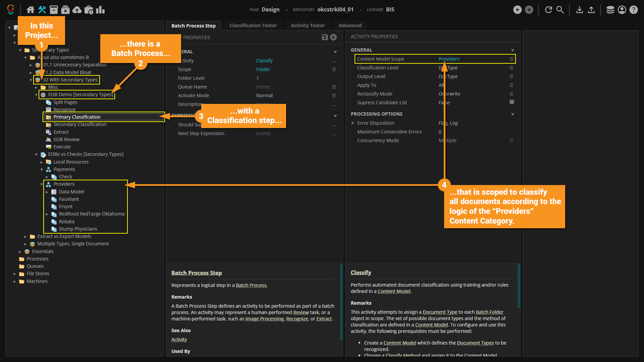
Task: Open the repository database icon
Action: click(610, 10)
